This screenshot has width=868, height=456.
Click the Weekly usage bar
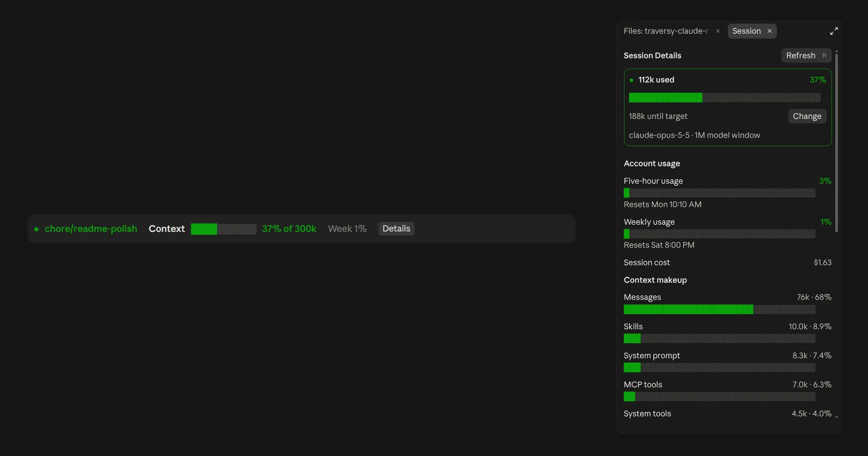[x=720, y=234]
